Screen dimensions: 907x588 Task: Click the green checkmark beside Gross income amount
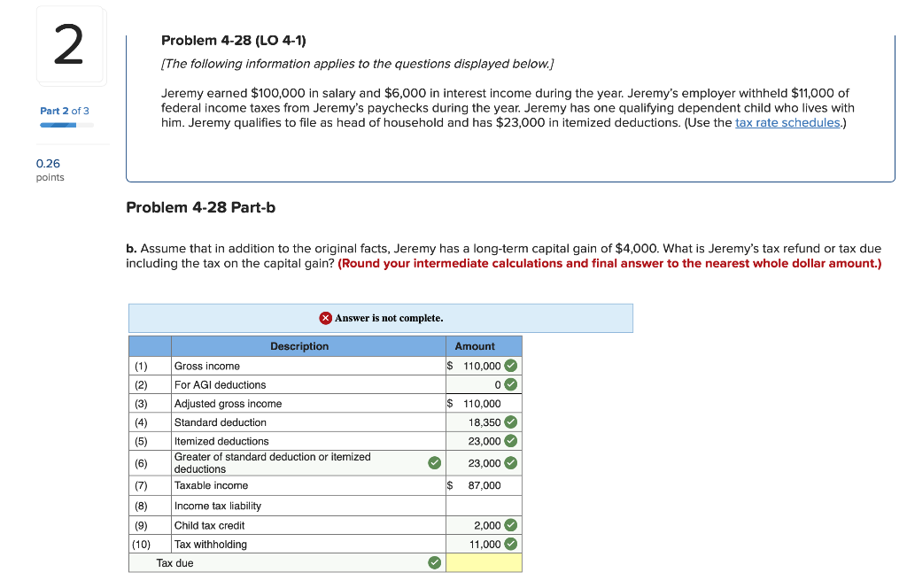pyautogui.click(x=513, y=365)
